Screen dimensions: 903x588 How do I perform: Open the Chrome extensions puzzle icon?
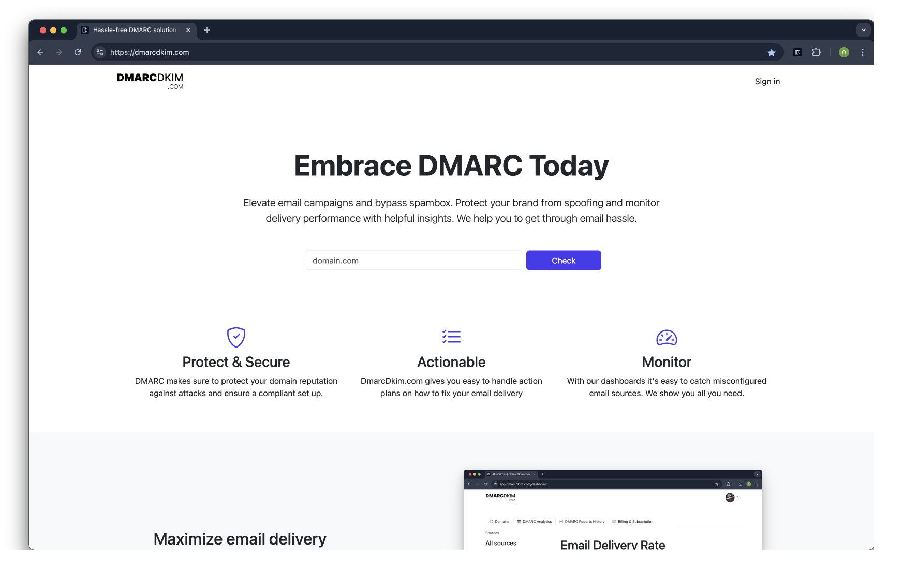tap(817, 52)
